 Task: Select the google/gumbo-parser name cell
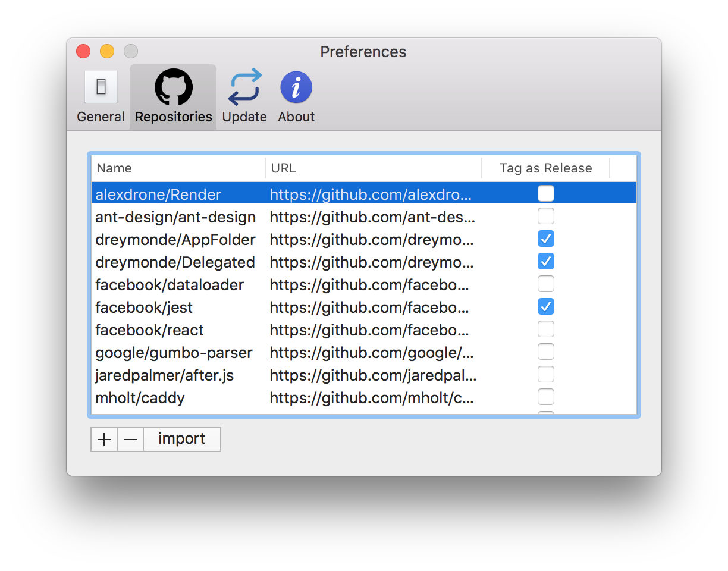174,353
